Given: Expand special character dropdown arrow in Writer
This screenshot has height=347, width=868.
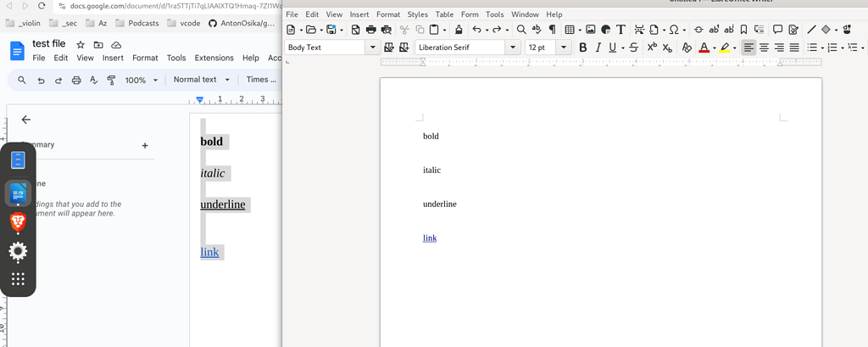Looking at the screenshot, I should pos(684,30).
